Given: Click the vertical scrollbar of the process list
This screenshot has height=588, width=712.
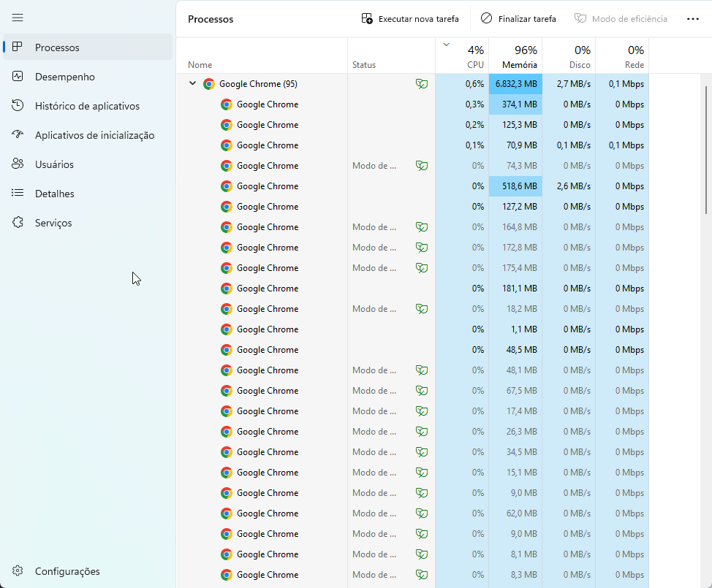Looking at the screenshot, I should (x=705, y=150).
